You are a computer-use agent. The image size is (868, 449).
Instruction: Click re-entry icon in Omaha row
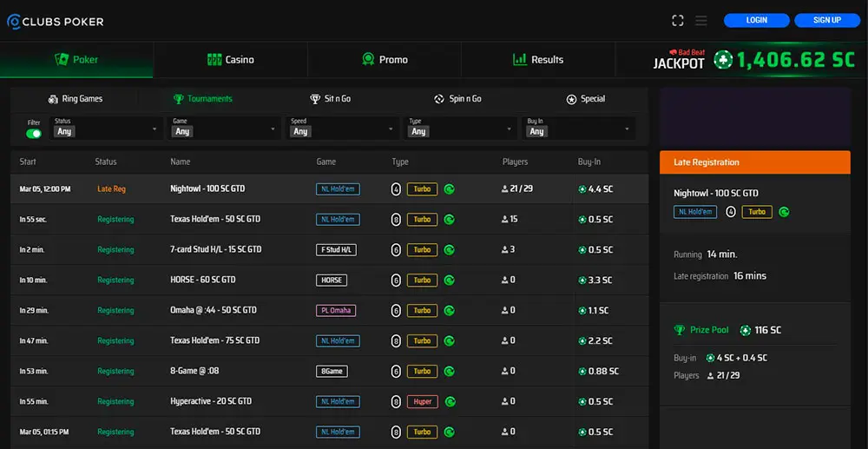point(450,311)
